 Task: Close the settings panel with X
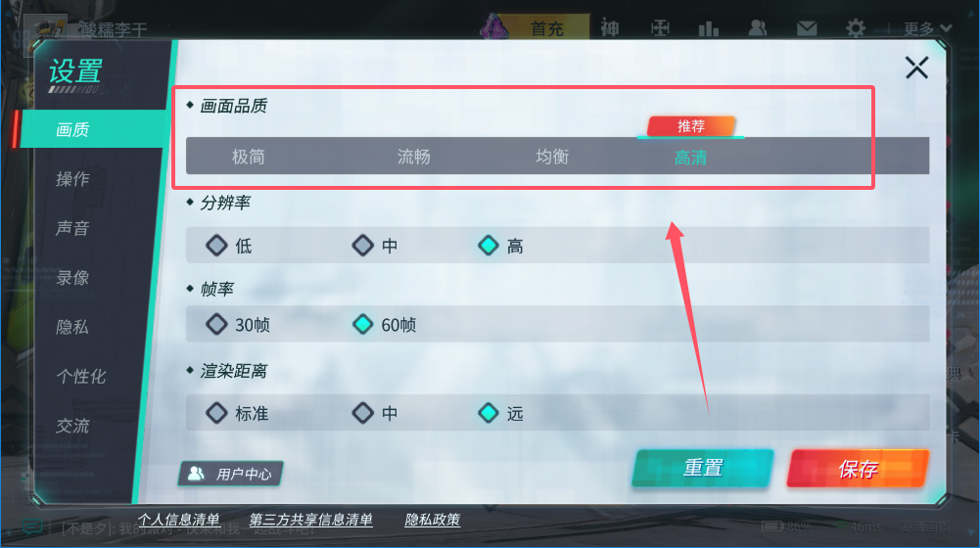click(x=916, y=68)
